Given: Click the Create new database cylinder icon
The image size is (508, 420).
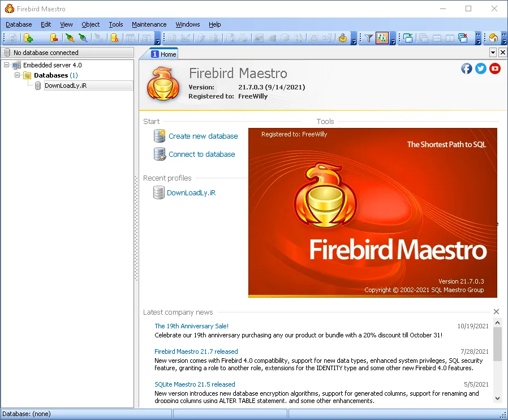Looking at the screenshot, I should (x=160, y=136).
